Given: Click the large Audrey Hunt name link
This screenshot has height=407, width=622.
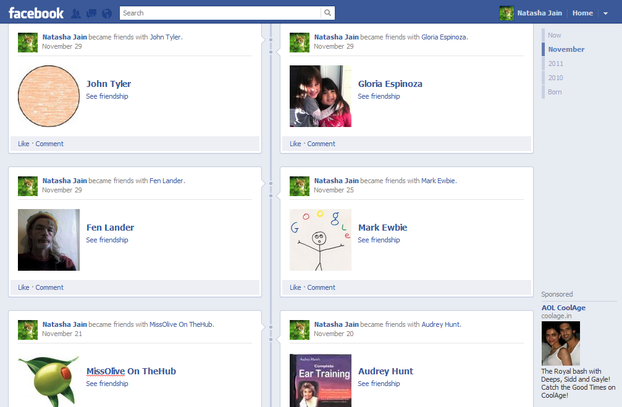Looking at the screenshot, I should click(386, 371).
